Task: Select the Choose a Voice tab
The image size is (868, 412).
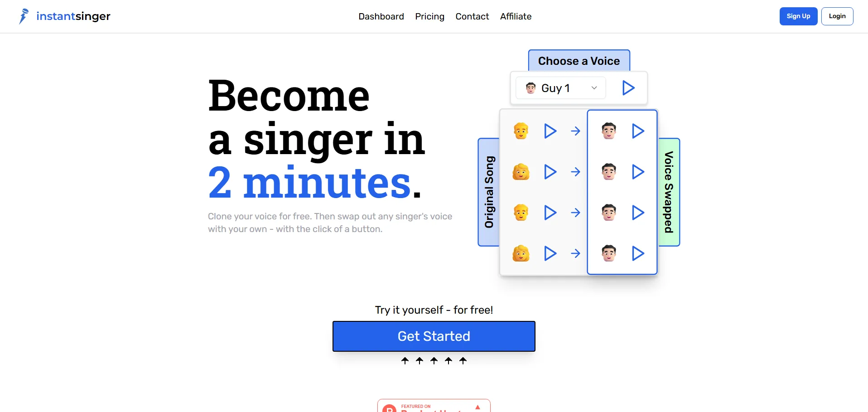Action: [579, 61]
